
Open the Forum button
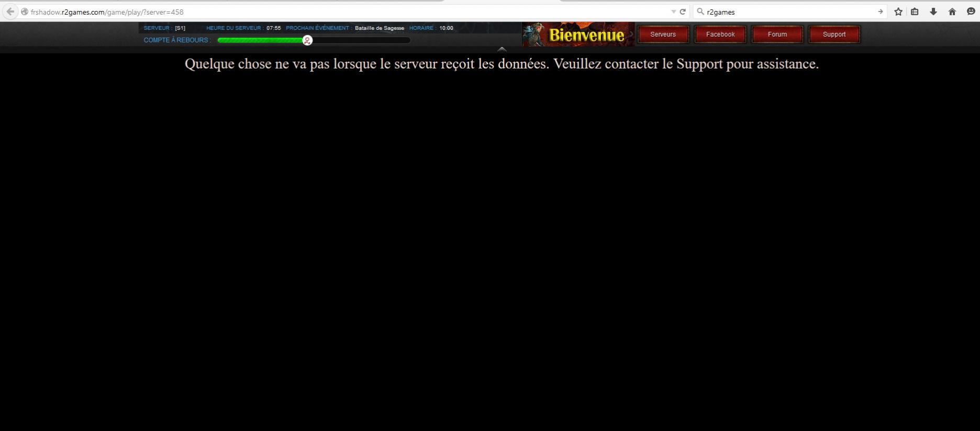(x=777, y=35)
